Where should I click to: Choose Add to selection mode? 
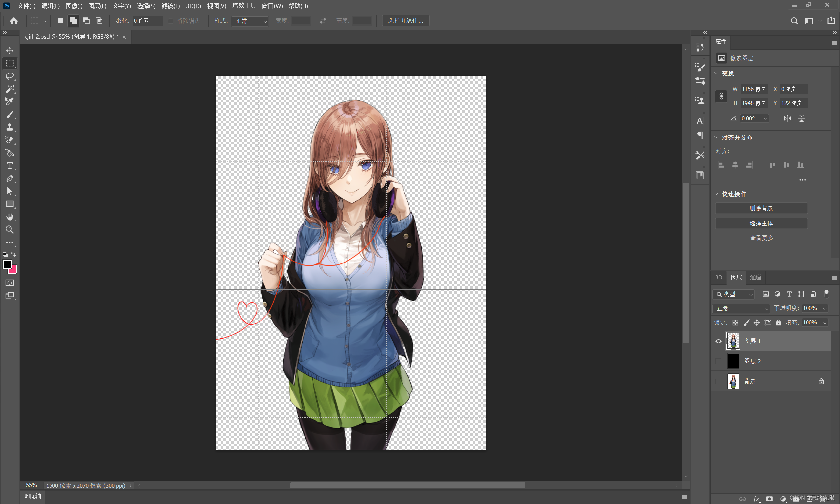point(73,21)
